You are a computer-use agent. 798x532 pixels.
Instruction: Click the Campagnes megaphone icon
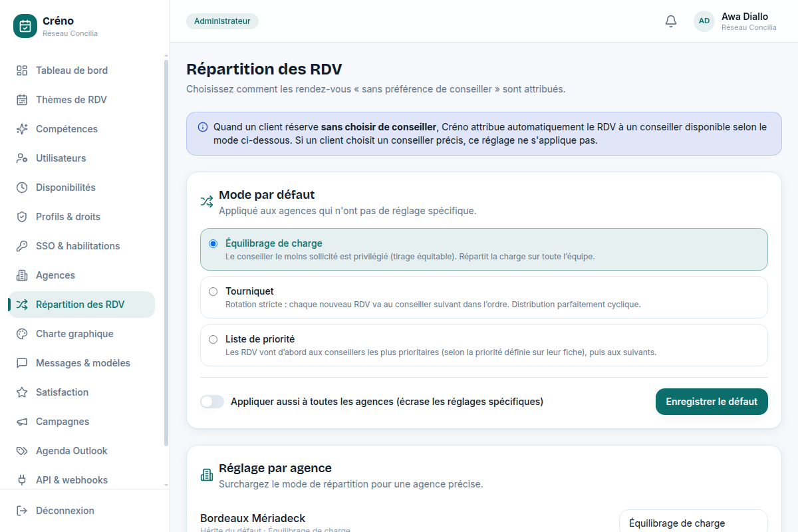coord(22,422)
